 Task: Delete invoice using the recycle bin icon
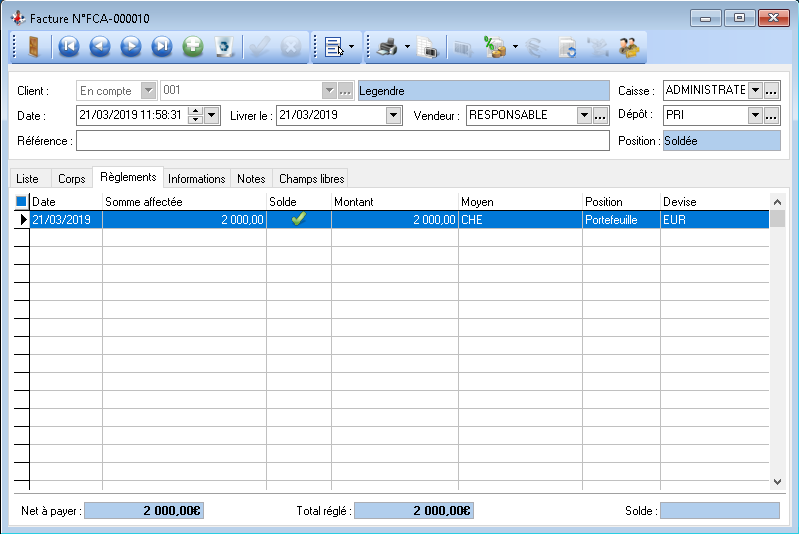coord(224,46)
